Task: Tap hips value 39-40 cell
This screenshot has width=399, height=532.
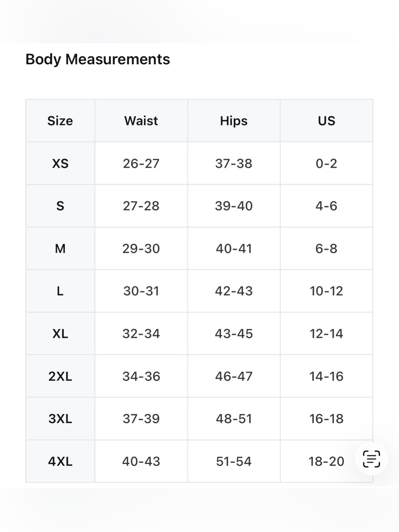Action: pos(234,206)
